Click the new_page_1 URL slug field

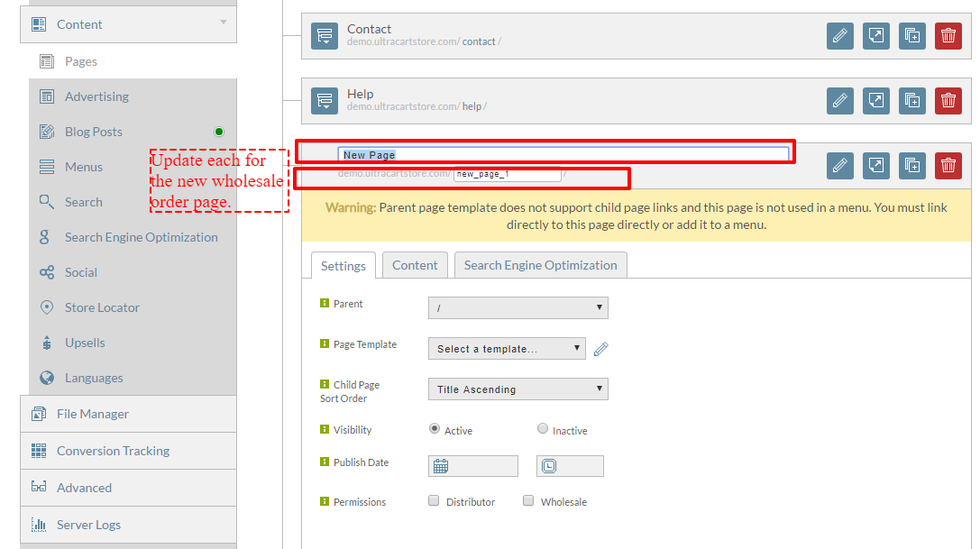507,174
